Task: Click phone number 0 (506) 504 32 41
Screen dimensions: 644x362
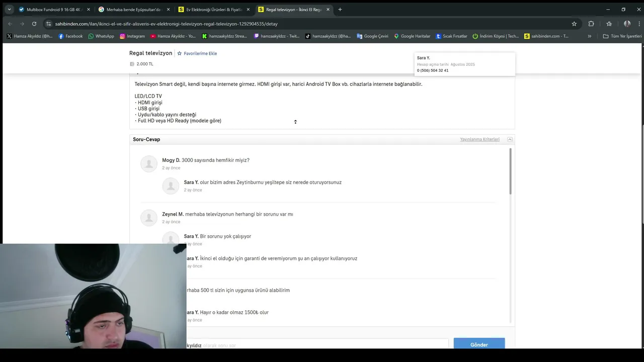Action: click(x=433, y=70)
